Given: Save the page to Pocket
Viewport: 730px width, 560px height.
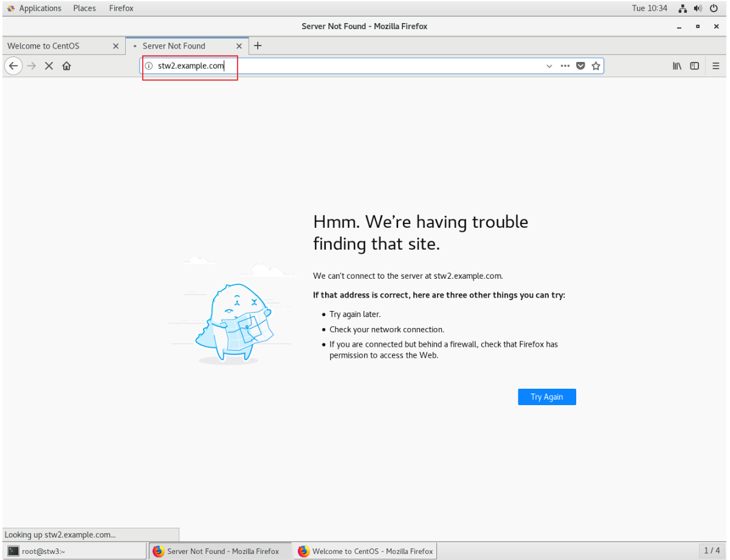Looking at the screenshot, I should click(x=580, y=66).
